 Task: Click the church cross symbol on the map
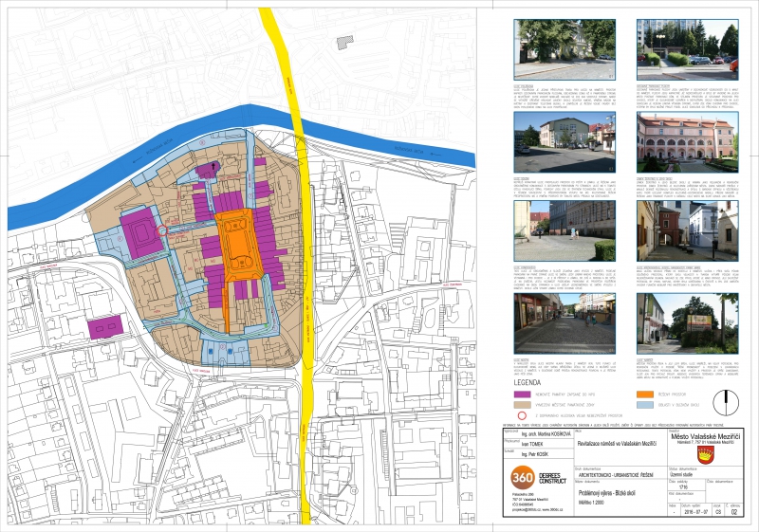click(x=211, y=166)
